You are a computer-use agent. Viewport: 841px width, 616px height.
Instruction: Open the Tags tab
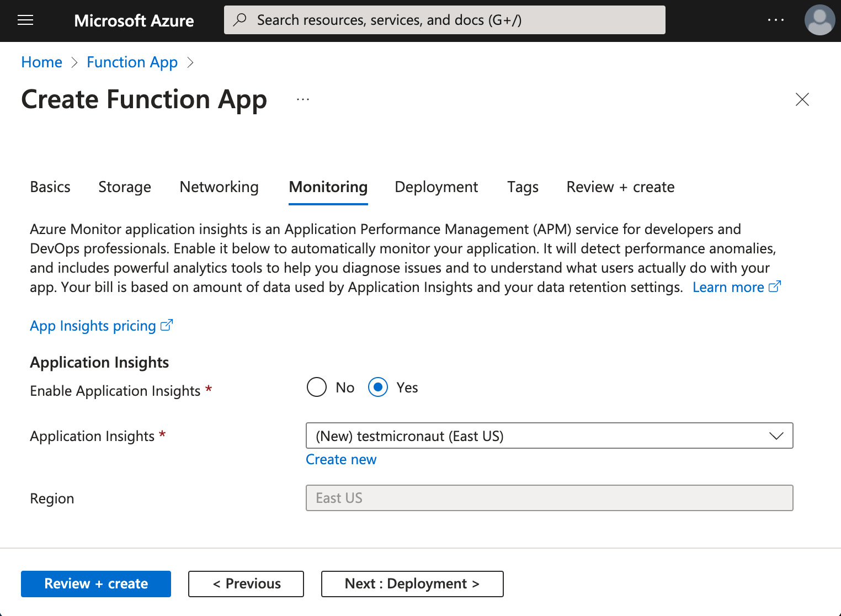(x=523, y=187)
